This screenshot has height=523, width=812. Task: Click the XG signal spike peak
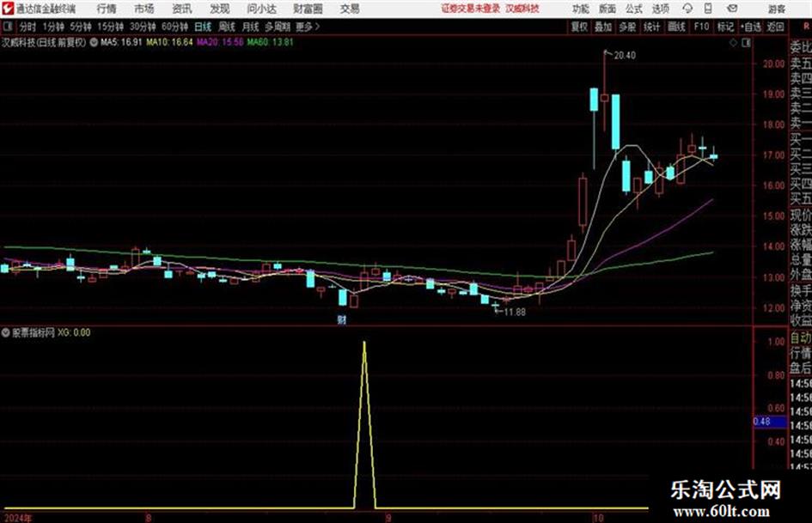(x=364, y=344)
